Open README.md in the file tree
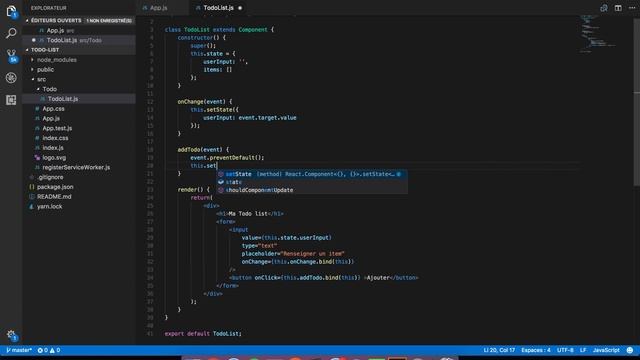 click(79, 197)
